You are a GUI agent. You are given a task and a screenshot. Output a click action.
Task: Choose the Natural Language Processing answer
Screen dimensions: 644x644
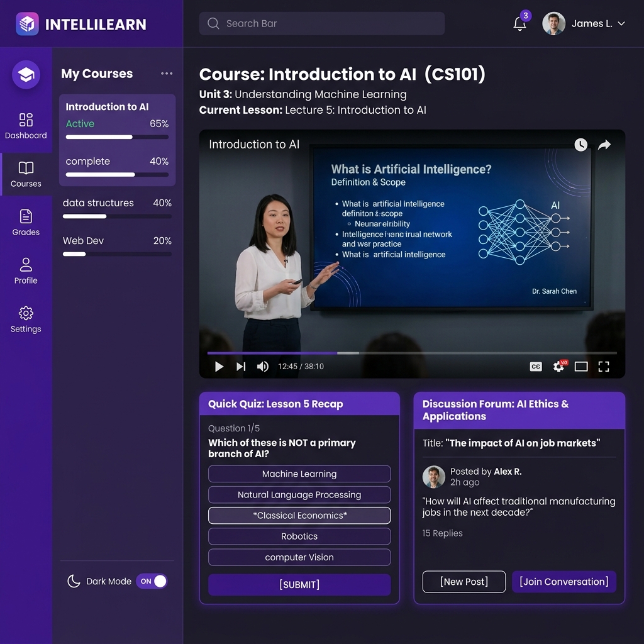pos(299,494)
